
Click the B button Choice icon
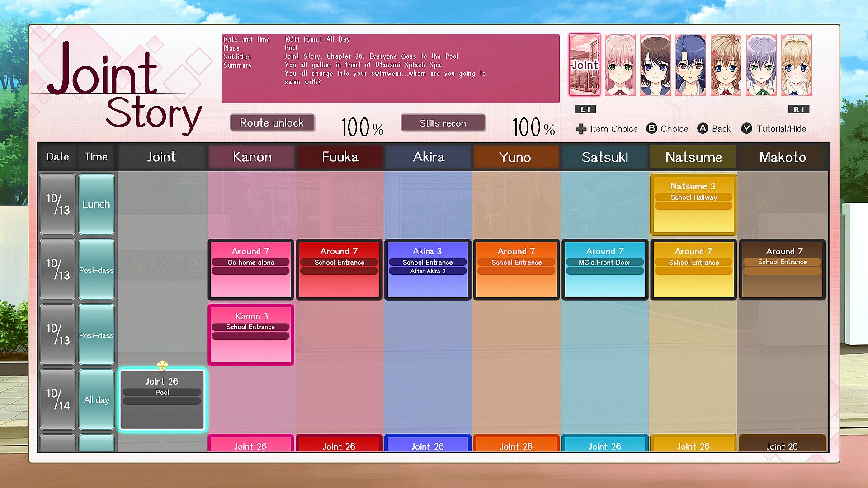pyautogui.click(x=651, y=129)
